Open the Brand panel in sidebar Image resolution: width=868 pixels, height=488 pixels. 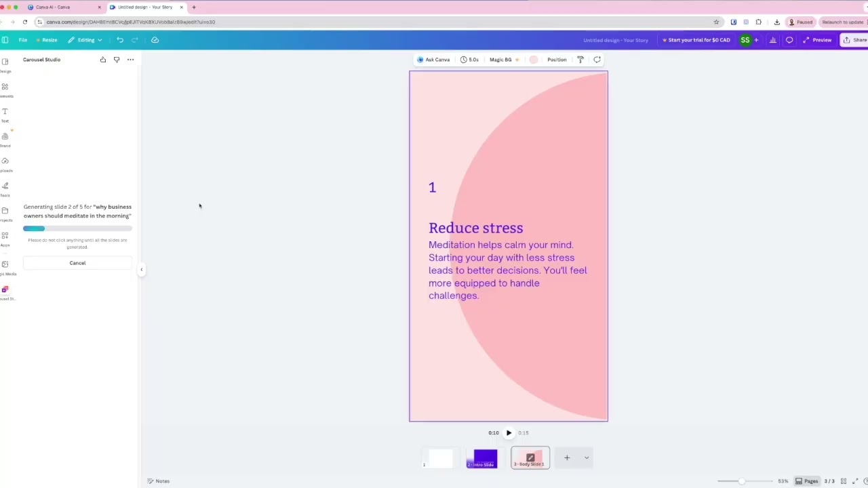tap(5, 140)
